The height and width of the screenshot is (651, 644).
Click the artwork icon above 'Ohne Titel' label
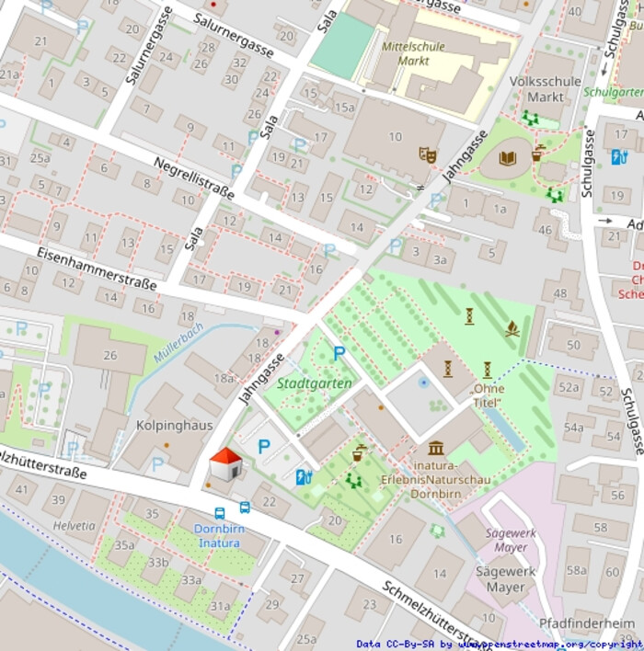point(487,370)
